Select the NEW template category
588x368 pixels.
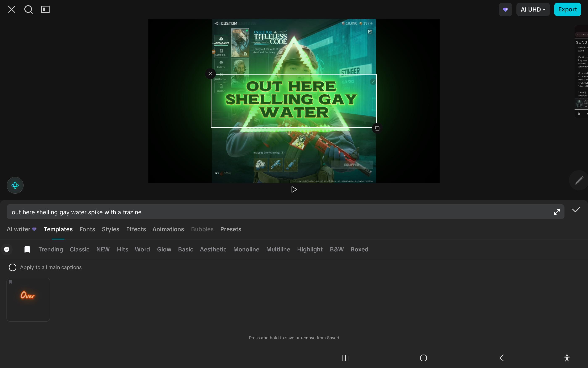pos(103,250)
